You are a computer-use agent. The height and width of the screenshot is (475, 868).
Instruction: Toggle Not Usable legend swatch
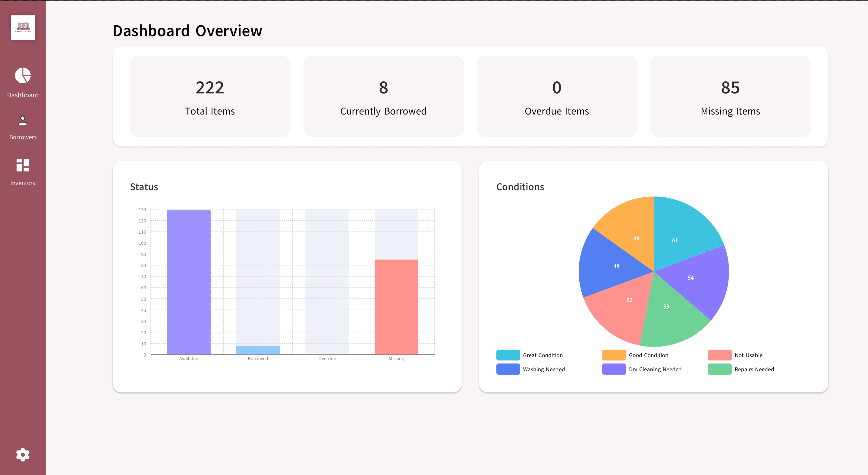(x=719, y=355)
